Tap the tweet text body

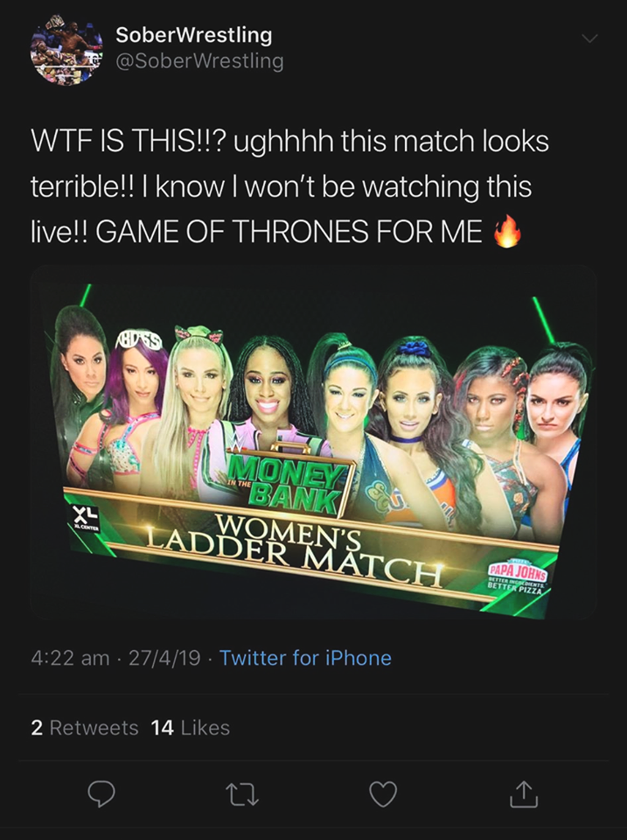tap(289, 185)
